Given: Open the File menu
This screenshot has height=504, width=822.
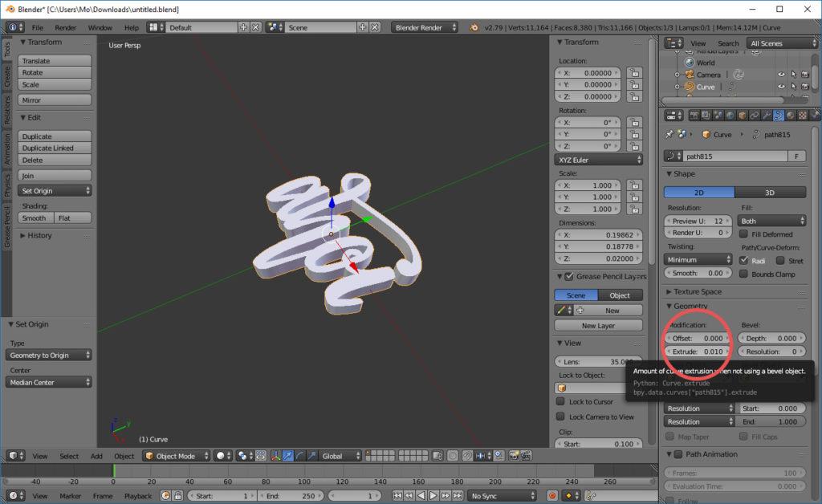Looking at the screenshot, I should (x=37, y=27).
